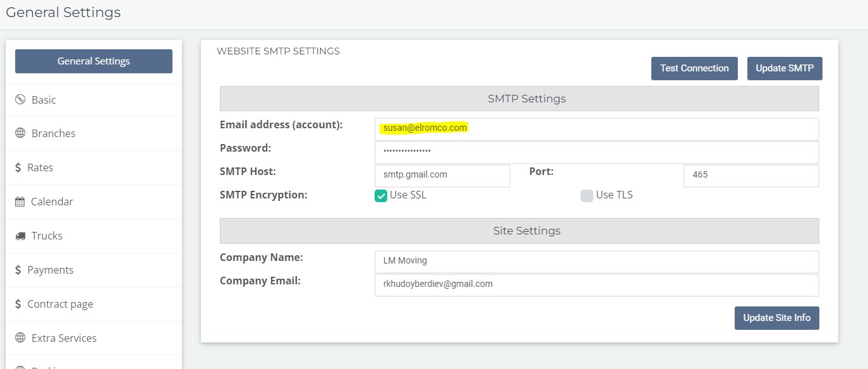Click the dollar icon beside Rates
The width and height of the screenshot is (868, 369).
click(18, 167)
